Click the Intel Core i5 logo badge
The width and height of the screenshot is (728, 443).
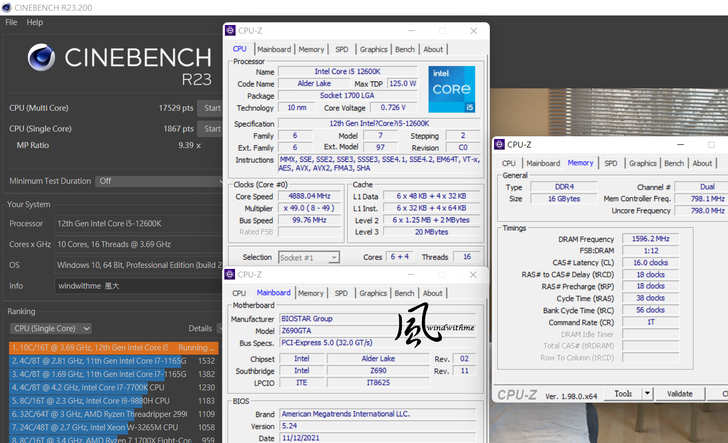pyautogui.click(x=451, y=89)
